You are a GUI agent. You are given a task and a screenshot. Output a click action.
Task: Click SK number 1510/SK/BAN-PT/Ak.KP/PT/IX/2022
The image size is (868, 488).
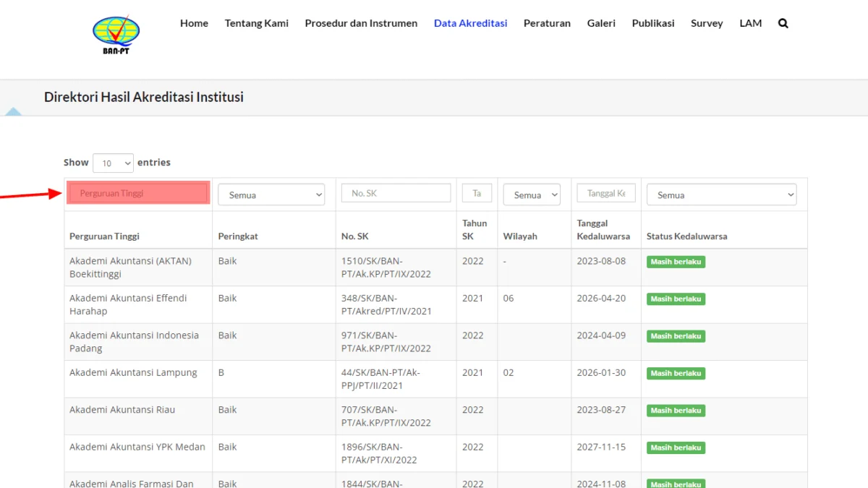pos(386,267)
